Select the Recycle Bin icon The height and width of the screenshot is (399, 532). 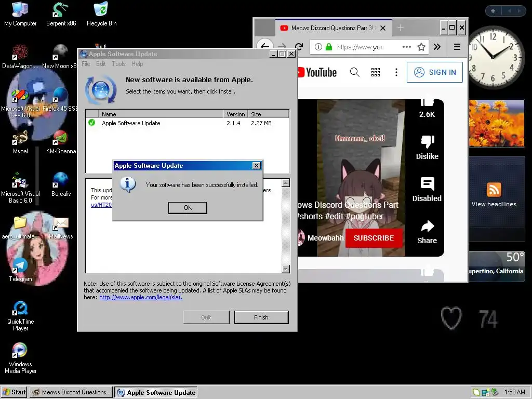click(x=101, y=14)
